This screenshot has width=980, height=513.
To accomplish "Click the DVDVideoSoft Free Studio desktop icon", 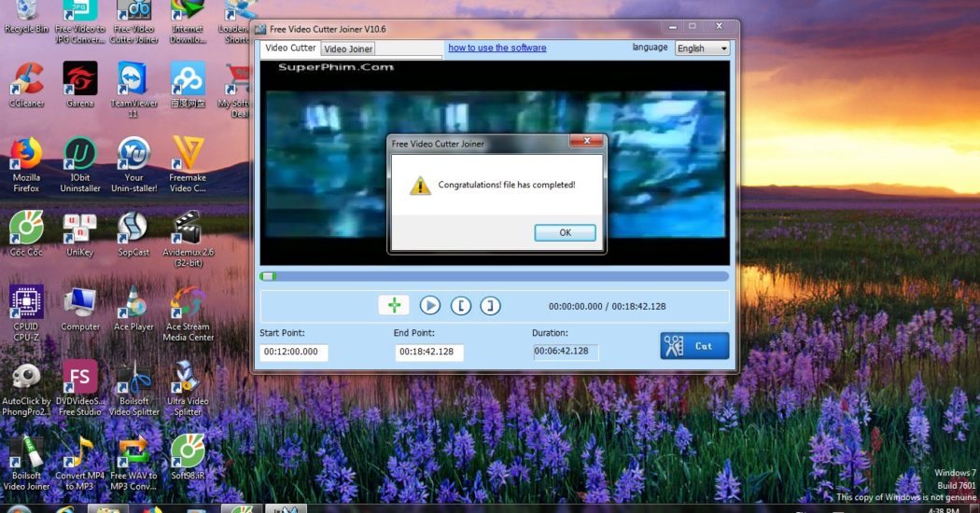I will [80, 389].
